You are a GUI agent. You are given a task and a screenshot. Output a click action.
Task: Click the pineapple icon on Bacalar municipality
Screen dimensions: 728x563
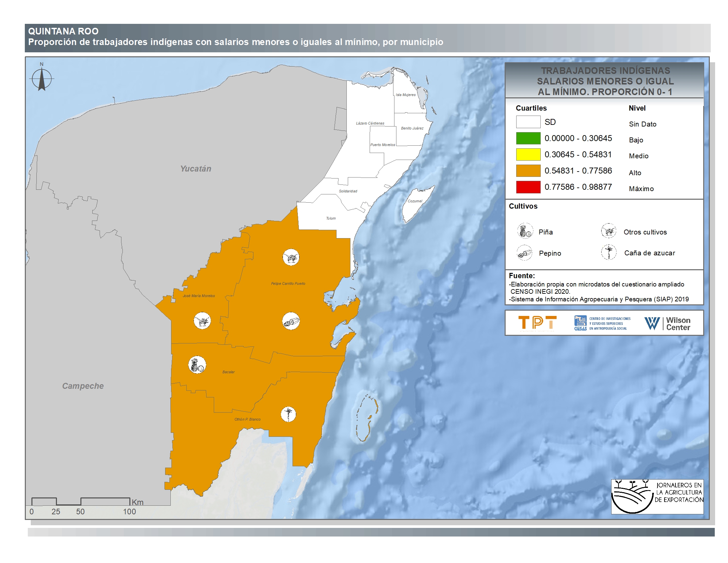point(197,365)
